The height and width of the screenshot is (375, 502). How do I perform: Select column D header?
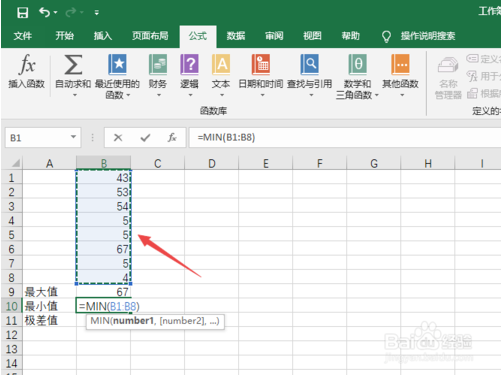[x=212, y=163]
